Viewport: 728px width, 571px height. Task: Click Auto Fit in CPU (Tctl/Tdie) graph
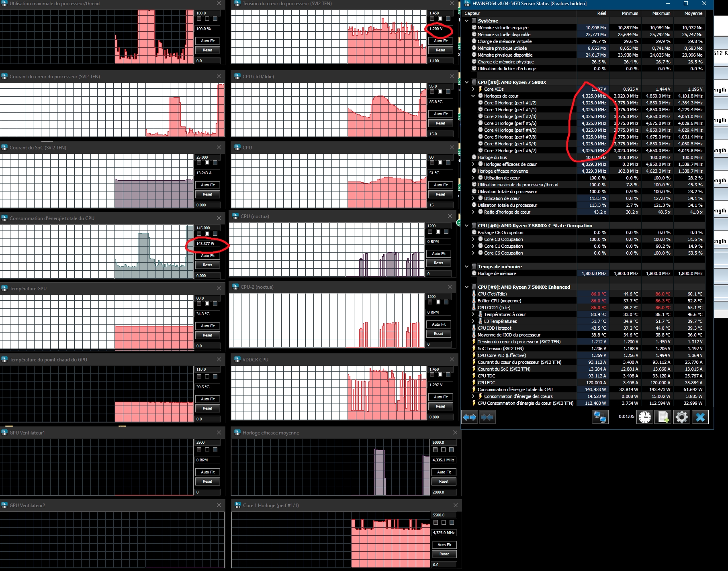pyautogui.click(x=441, y=114)
